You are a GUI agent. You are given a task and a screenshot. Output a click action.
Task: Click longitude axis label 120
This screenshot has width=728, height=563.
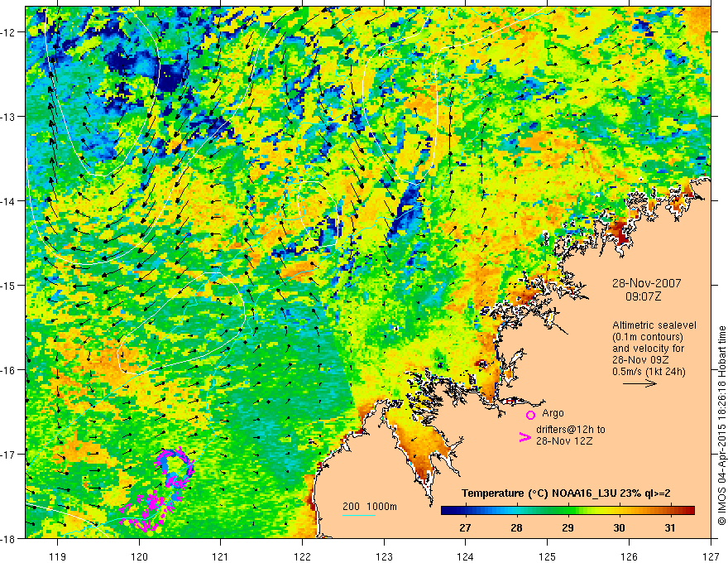(x=139, y=556)
